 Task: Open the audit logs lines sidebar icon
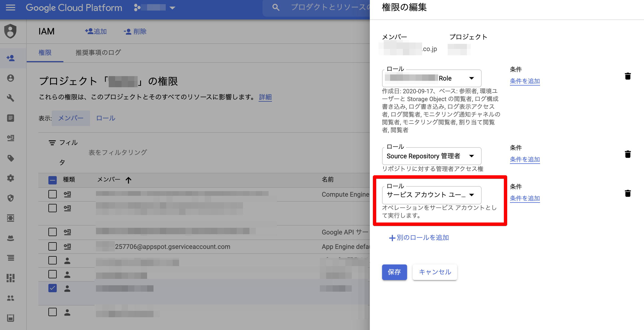point(11,258)
